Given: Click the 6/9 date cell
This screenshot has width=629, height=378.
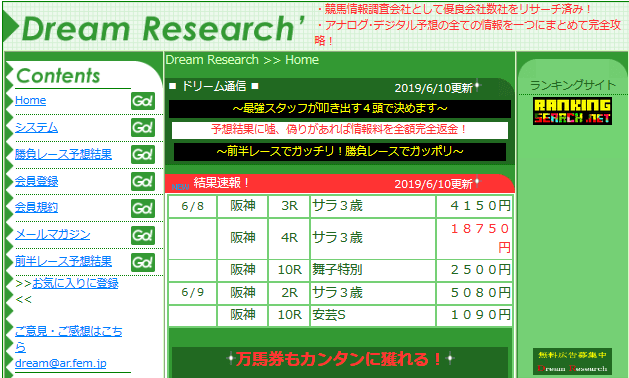Looking at the screenshot, I should click(193, 293).
